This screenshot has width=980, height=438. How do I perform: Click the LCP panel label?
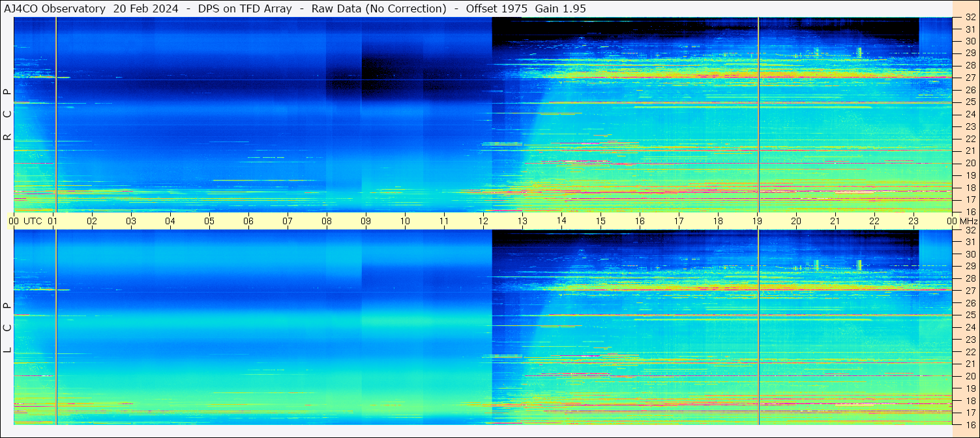7,328
